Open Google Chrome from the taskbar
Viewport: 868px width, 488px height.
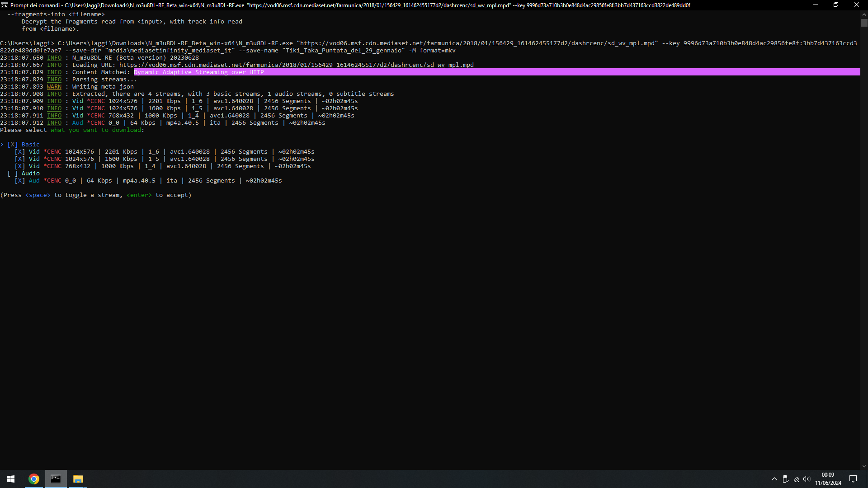click(x=34, y=479)
